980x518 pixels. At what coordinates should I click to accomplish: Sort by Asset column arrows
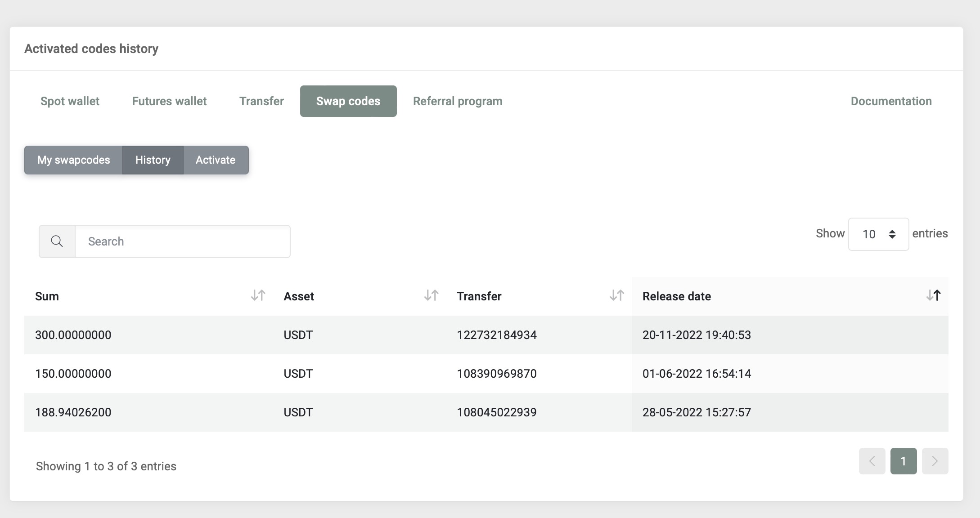[432, 295]
